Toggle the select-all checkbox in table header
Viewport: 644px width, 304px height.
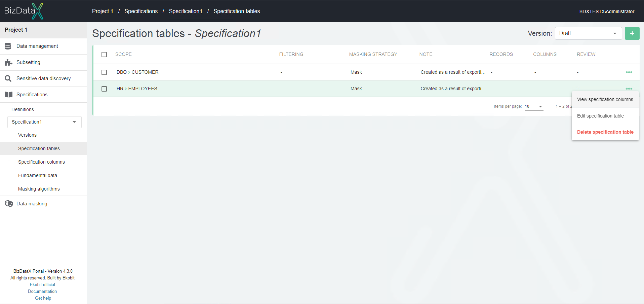(104, 55)
